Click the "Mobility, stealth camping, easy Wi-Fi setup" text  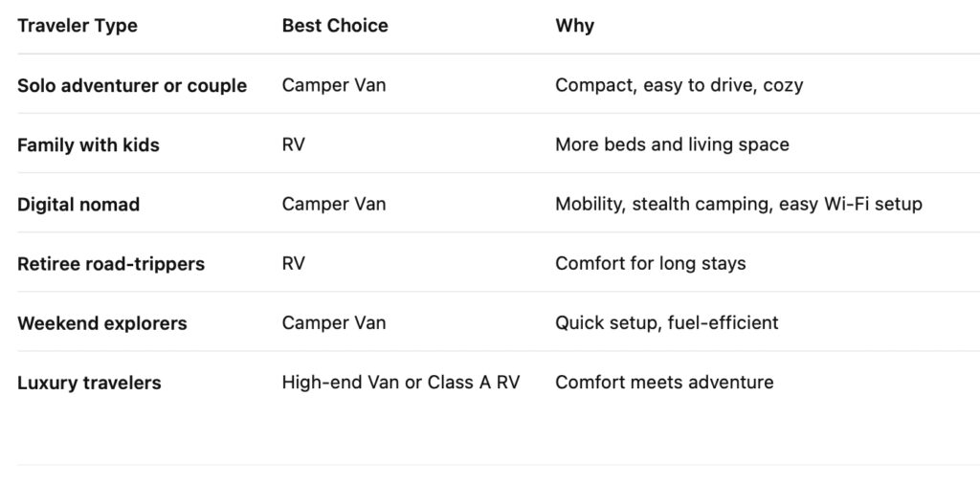[x=738, y=204]
